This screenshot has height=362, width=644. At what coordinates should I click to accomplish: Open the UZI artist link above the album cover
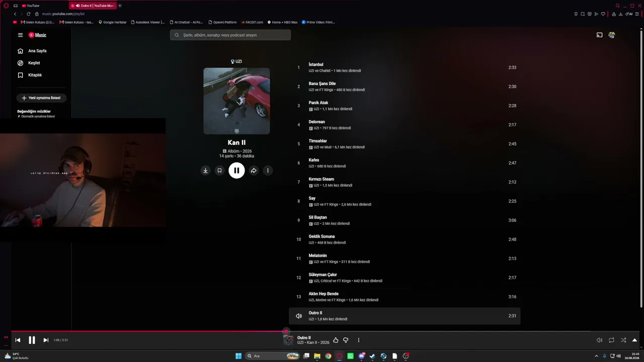[236, 61]
